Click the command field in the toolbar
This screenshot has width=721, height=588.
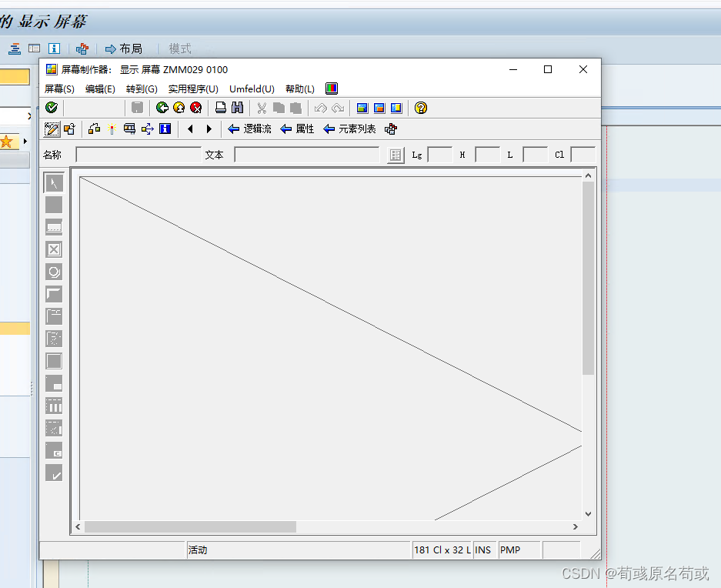pyautogui.click(x=95, y=108)
